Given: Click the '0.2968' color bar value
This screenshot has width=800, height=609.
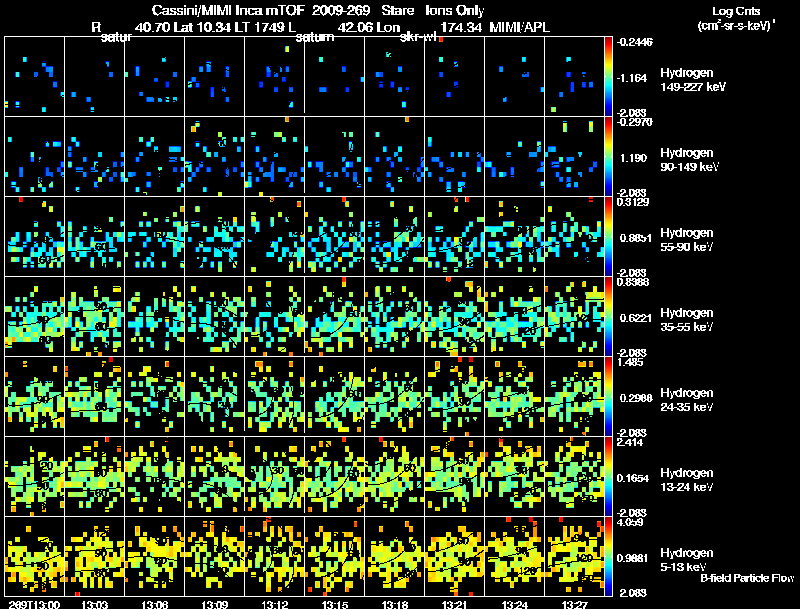Looking at the screenshot, I should [636, 398].
